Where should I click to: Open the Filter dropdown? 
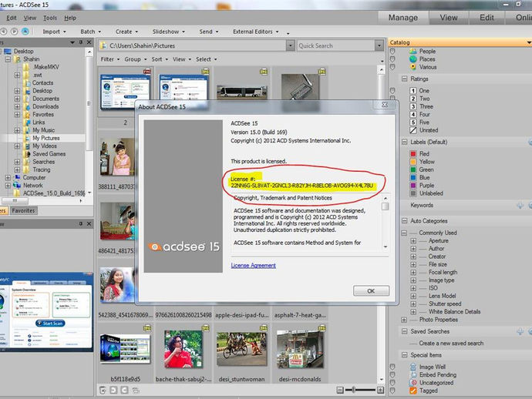(x=110, y=59)
